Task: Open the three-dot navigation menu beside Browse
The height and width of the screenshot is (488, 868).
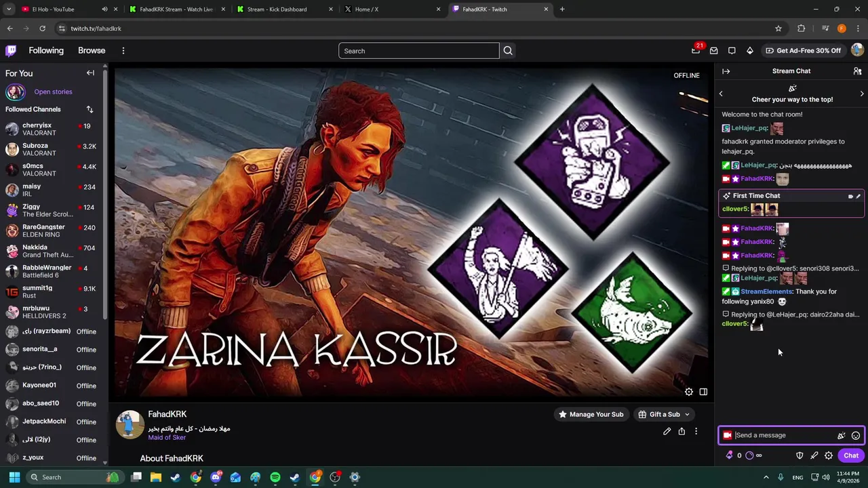Action: (x=123, y=51)
